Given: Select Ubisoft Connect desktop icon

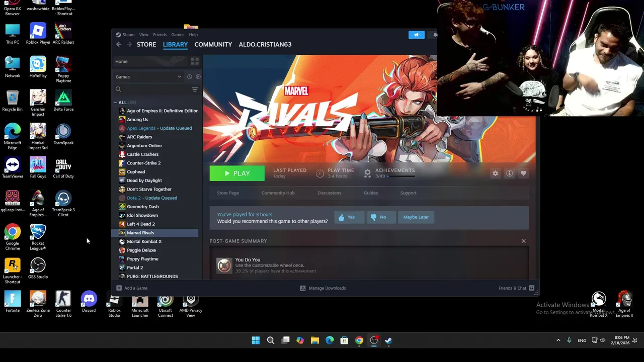Looking at the screenshot, I should [165, 305].
